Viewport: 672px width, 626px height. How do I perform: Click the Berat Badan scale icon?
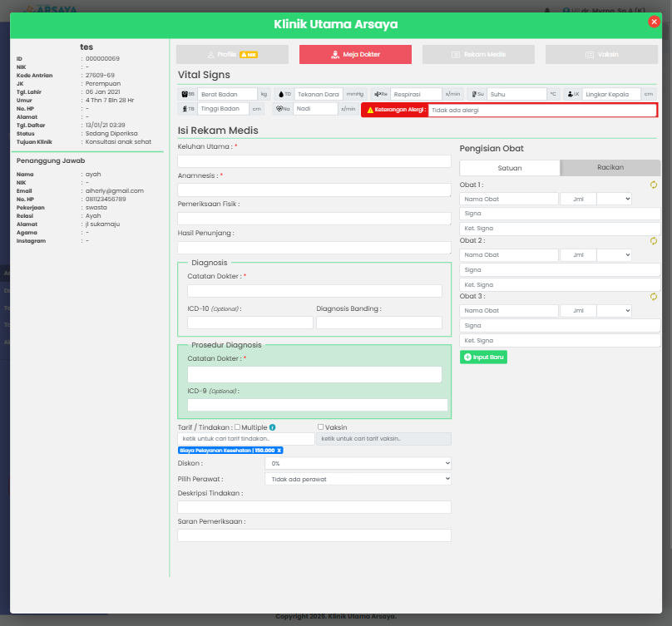[185, 94]
